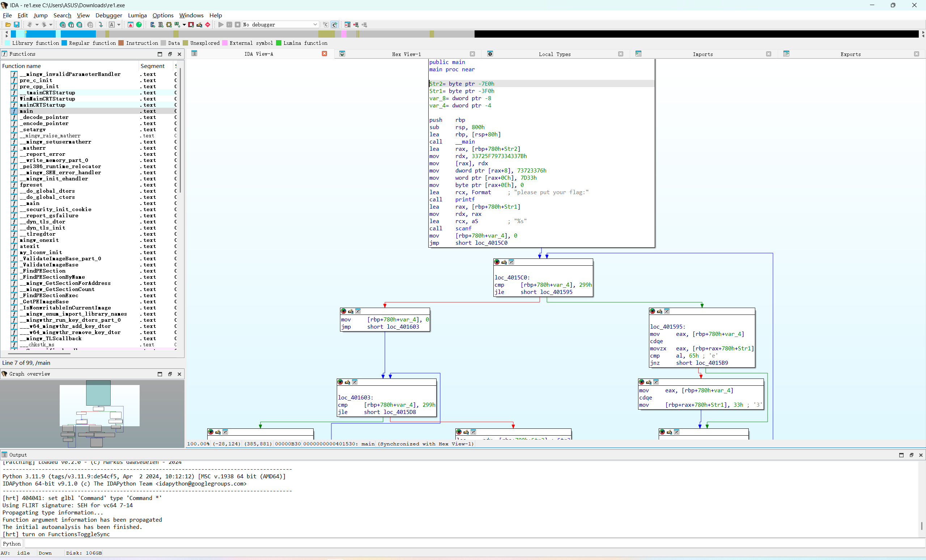Screen dimensions: 926x560
Task: Toggle the highlighted 'C' sync toolbar button
Action: (x=334, y=25)
